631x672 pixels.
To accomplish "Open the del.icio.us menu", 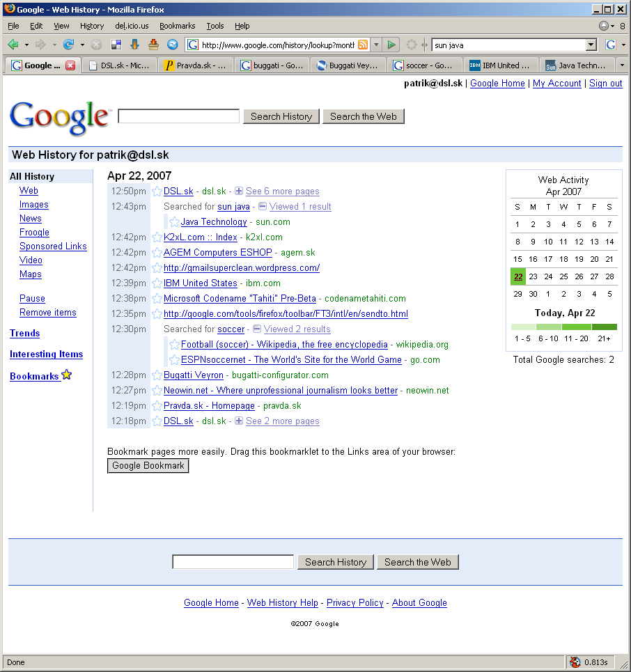I will pos(132,26).
